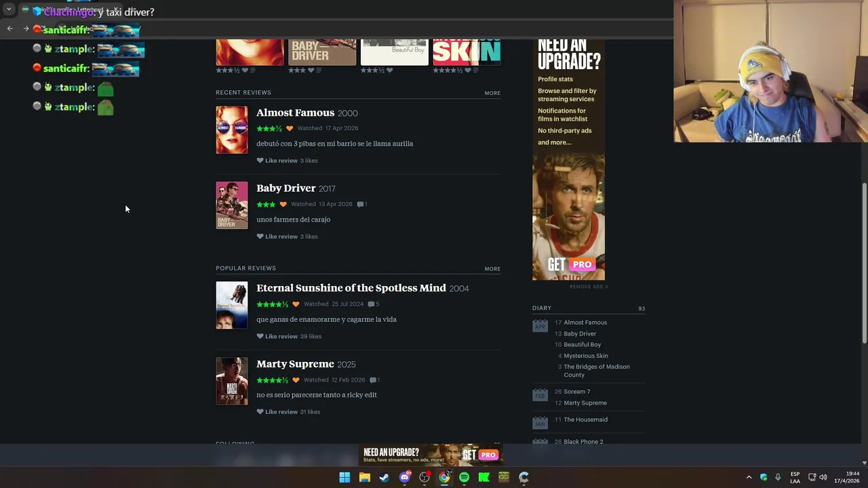This screenshot has width=868, height=488.
Task: Open the brown owl-face app on the taskbar
Action: click(x=504, y=477)
